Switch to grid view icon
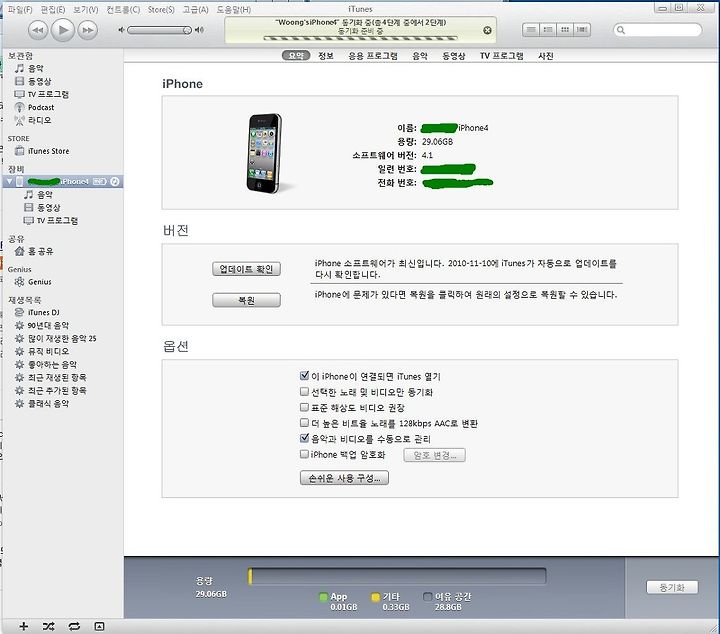 click(565, 30)
